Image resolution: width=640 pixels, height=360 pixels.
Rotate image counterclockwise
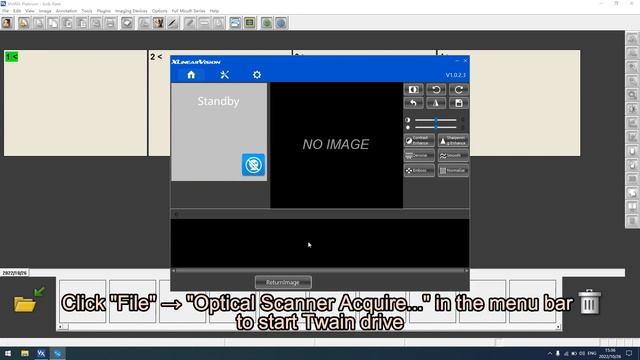point(436,90)
